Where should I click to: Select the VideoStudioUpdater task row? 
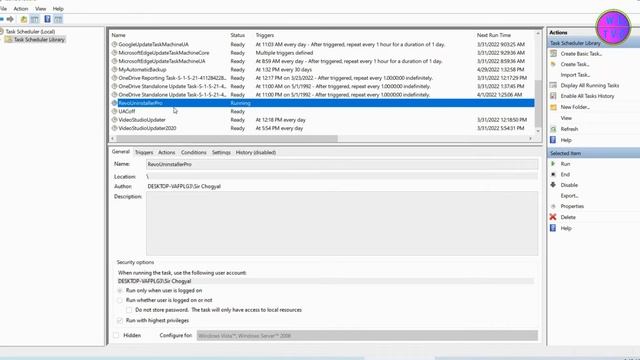point(322,120)
